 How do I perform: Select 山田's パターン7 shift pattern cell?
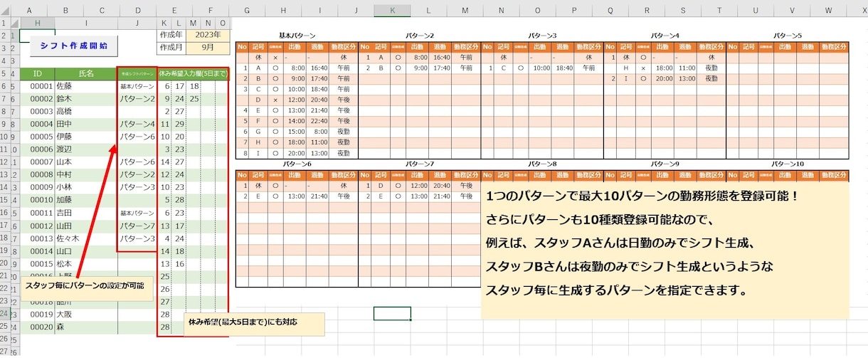pos(137,226)
